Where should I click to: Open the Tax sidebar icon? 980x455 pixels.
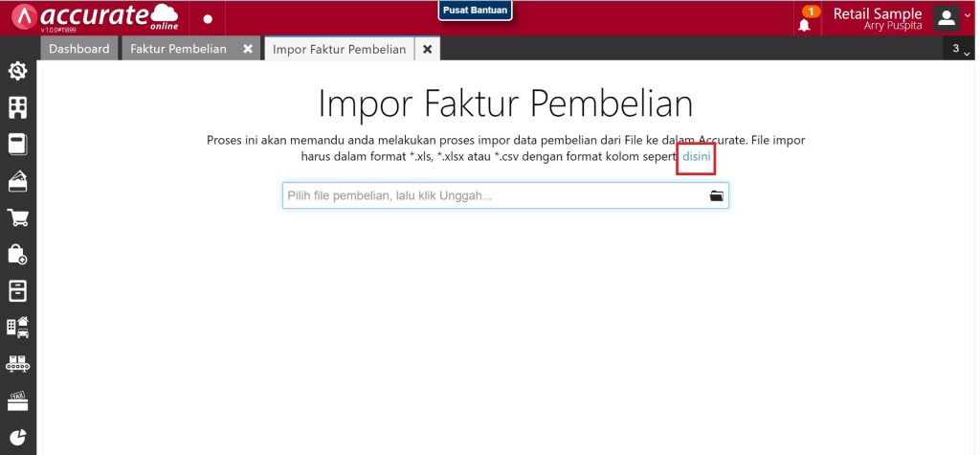point(17,400)
